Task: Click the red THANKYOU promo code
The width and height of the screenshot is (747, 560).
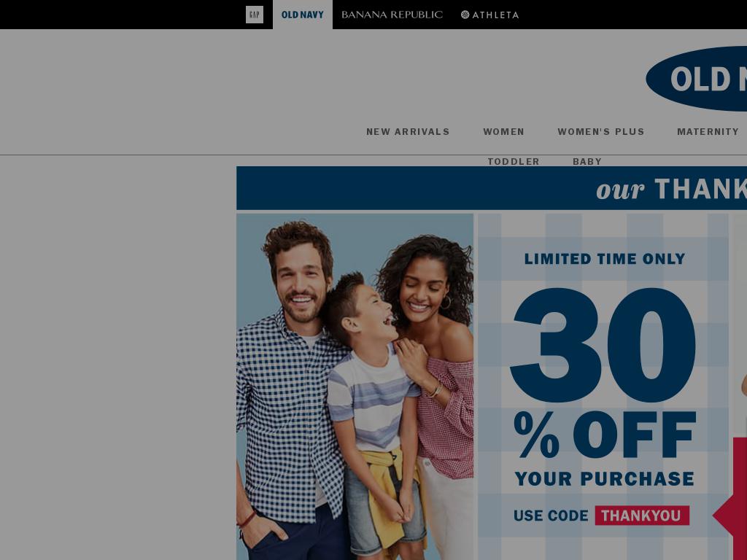Action: (x=642, y=516)
